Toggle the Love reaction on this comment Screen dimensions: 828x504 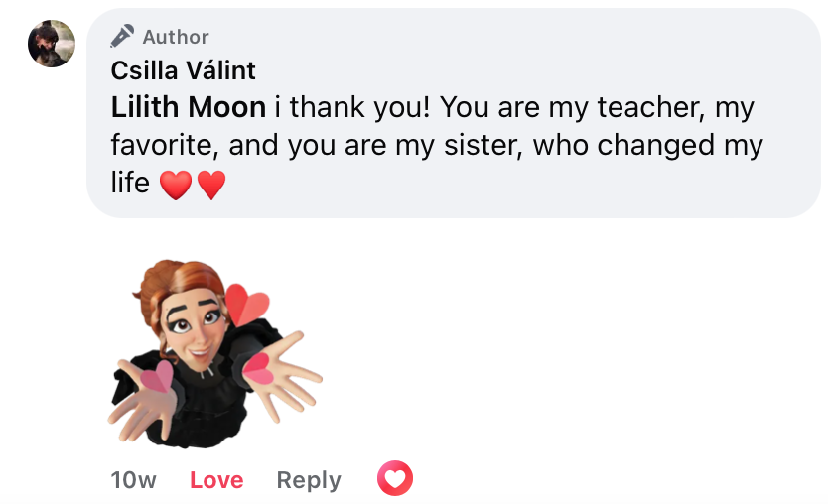(x=216, y=480)
